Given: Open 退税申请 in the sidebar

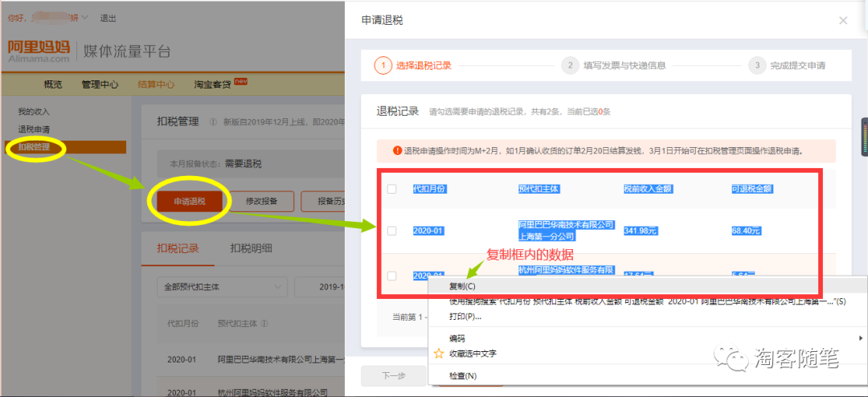Looking at the screenshot, I should (x=34, y=129).
